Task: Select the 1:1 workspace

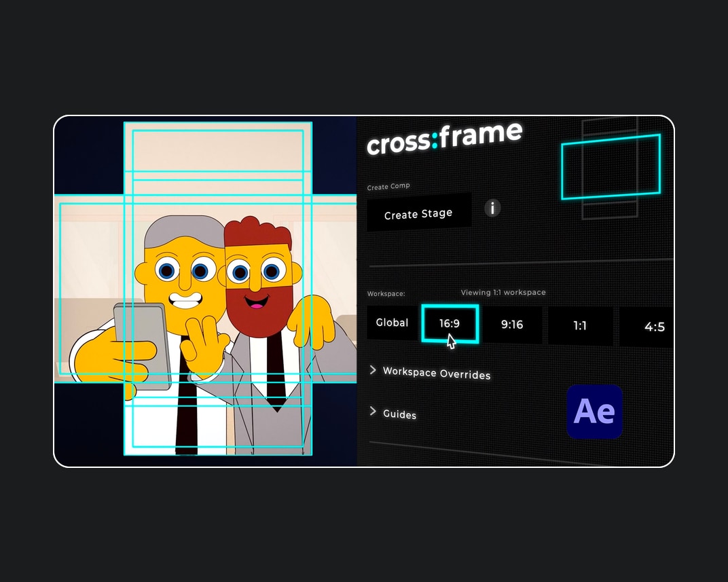Action: (580, 326)
